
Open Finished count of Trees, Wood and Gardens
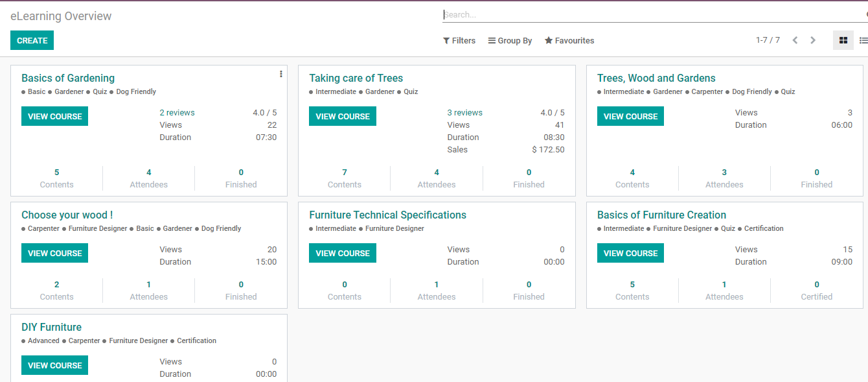tap(816, 178)
